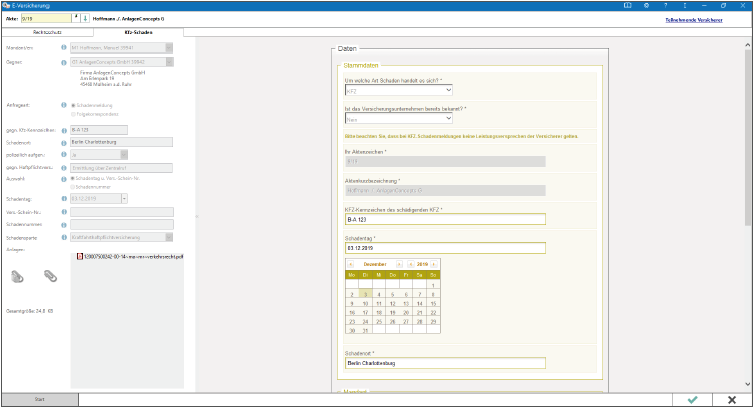Click info icon beside polizeilich aufgen.
754x408 pixels.
[63, 154]
